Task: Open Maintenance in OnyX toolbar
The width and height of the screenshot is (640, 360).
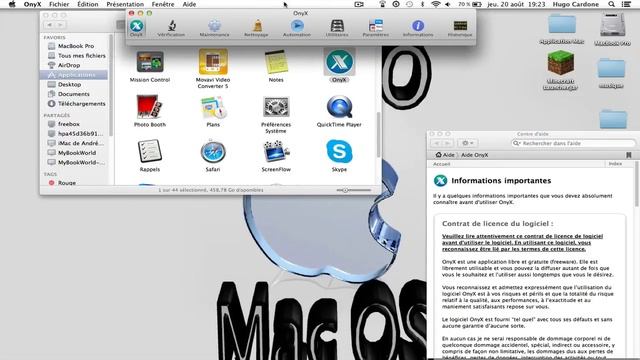Action: tap(214, 28)
